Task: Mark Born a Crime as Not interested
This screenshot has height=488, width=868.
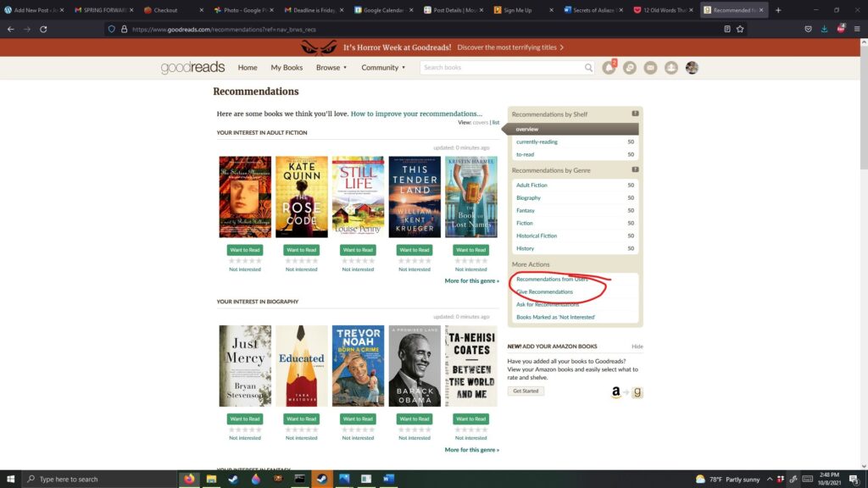Action: [x=359, y=438]
